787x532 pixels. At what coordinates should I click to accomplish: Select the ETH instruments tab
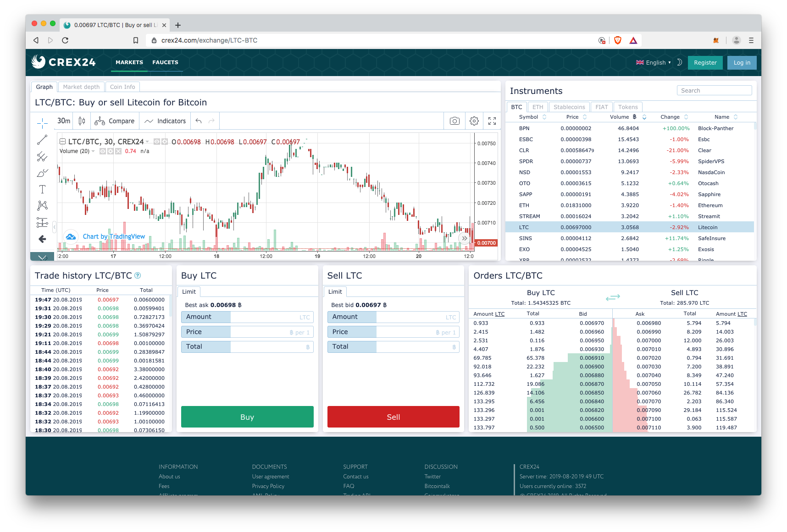point(538,107)
